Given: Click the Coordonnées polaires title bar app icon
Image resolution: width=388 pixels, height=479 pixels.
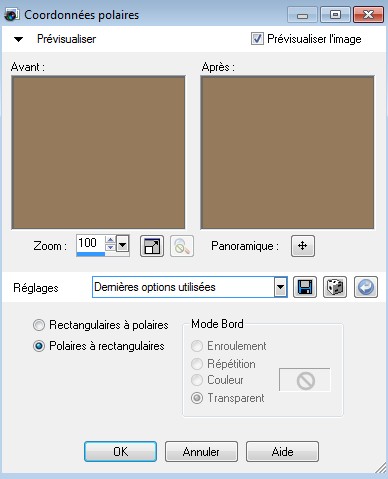Looking at the screenshot, I should point(12,15).
